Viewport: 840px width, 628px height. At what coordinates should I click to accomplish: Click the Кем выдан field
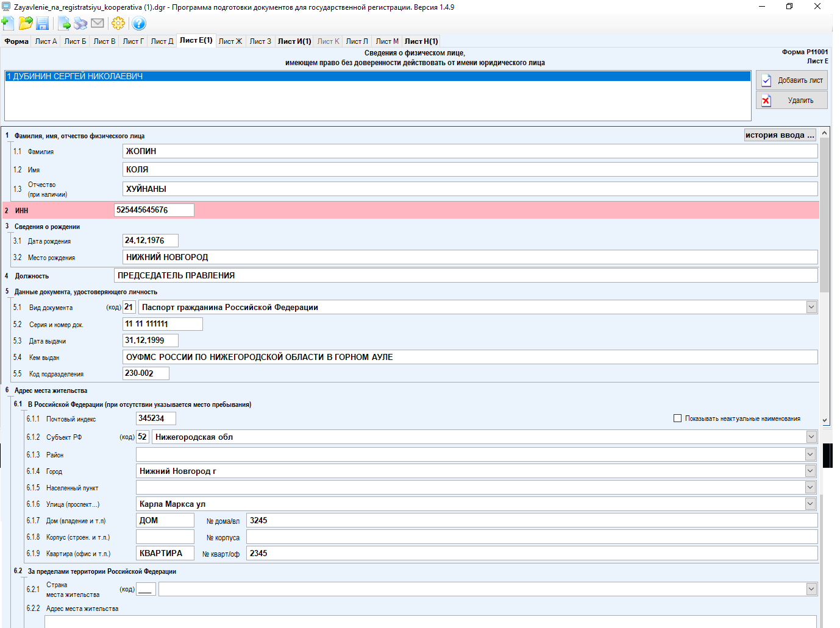pos(470,357)
